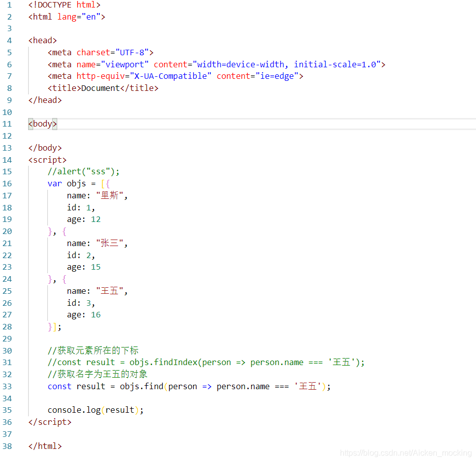
Task: Click the var keyword before objs
Action: (55, 184)
